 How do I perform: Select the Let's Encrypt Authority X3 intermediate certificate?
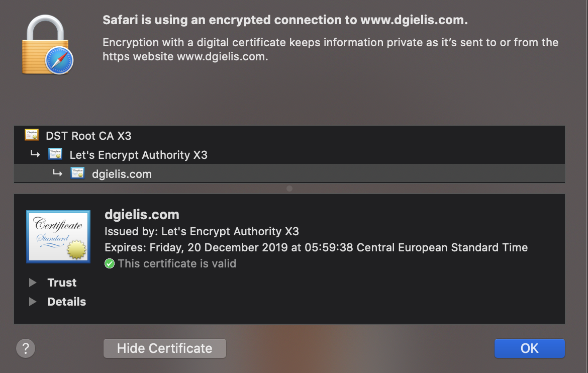coord(138,155)
